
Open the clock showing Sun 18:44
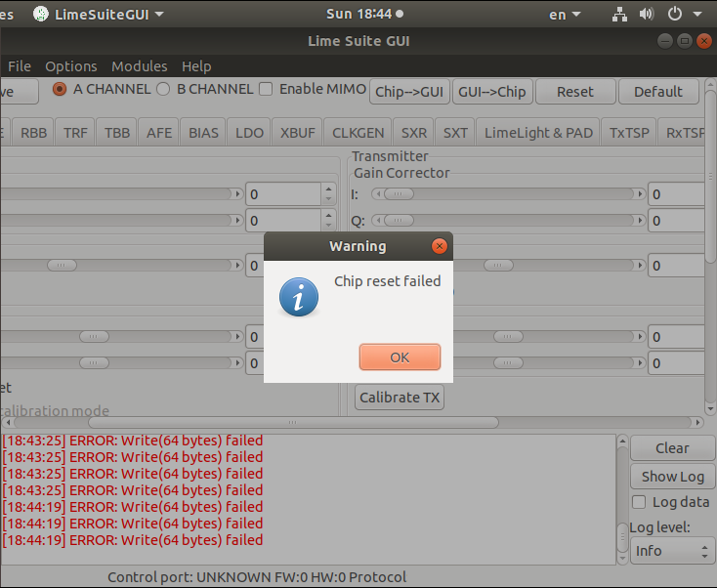pos(364,15)
